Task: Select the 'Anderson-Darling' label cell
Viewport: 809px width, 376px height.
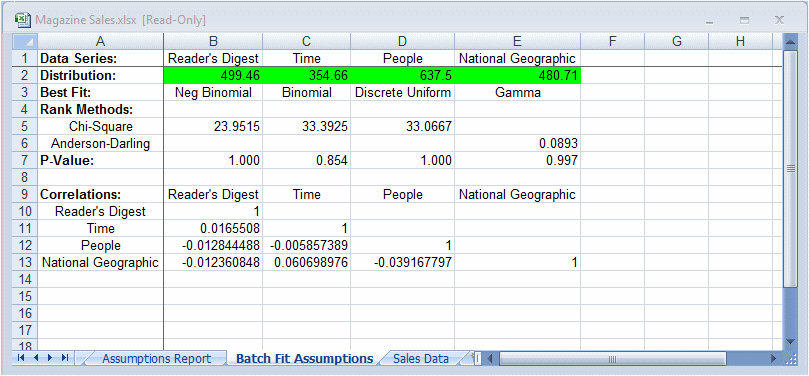Action: pyautogui.click(x=100, y=144)
